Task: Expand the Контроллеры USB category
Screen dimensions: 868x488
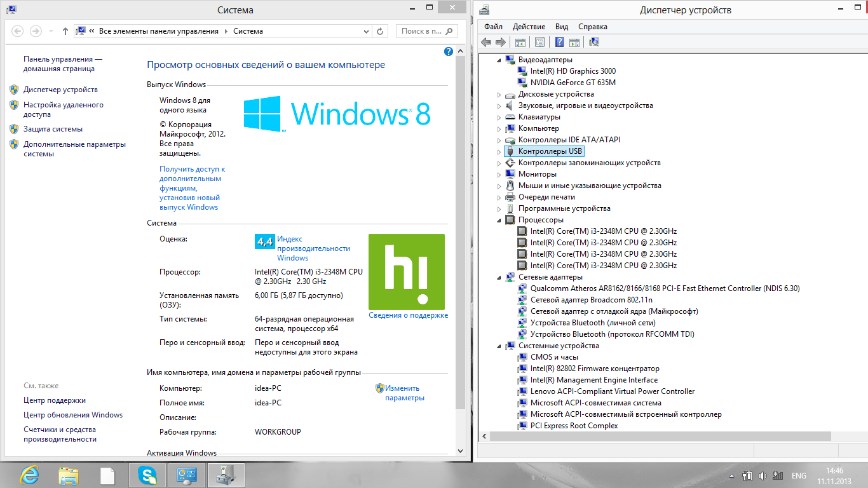Action: (501, 152)
